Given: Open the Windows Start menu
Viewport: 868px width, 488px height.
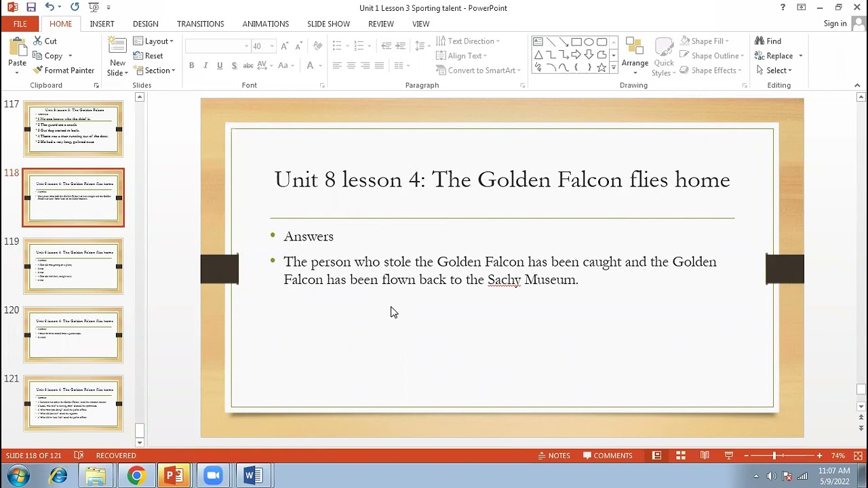Looking at the screenshot, I should click(x=18, y=476).
